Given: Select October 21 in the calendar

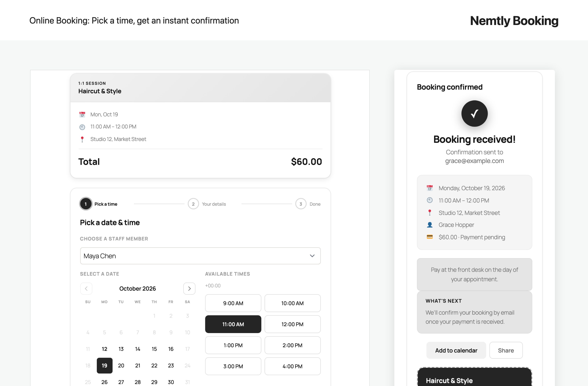Looking at the screenshot, I should 138,365.
